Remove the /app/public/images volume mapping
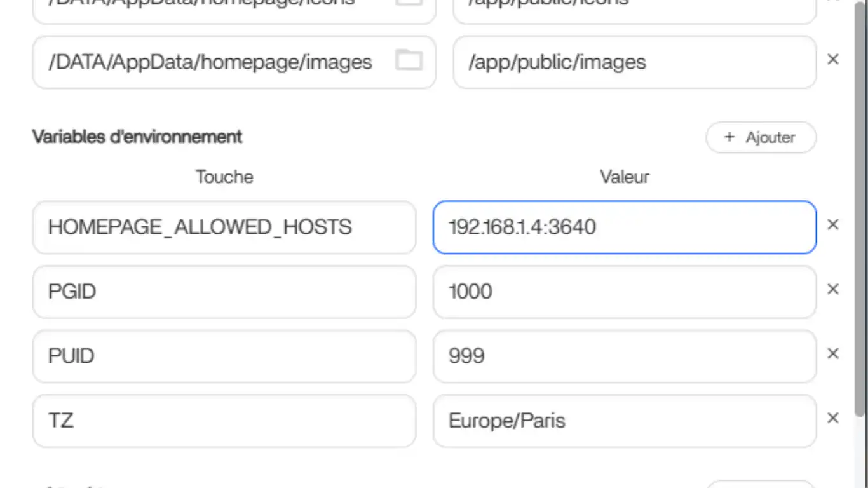868x488 pixels. [x=832, y=59]
